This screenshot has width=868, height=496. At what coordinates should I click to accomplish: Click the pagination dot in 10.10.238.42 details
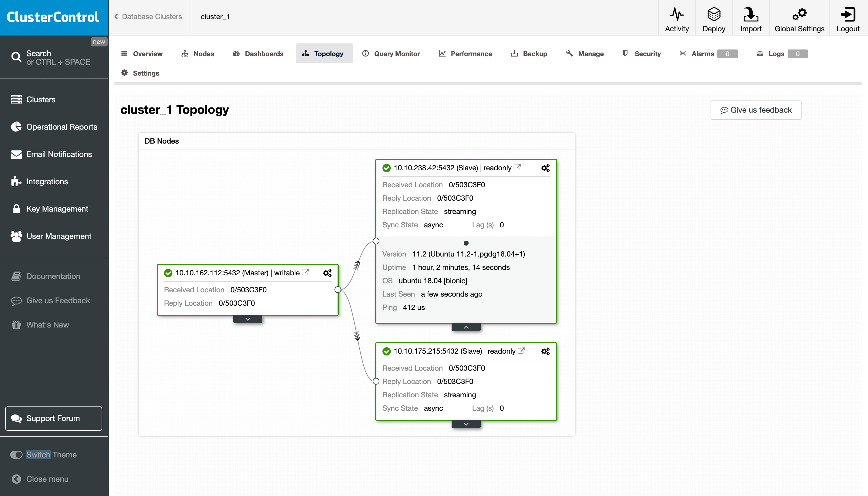coord(466,243)
